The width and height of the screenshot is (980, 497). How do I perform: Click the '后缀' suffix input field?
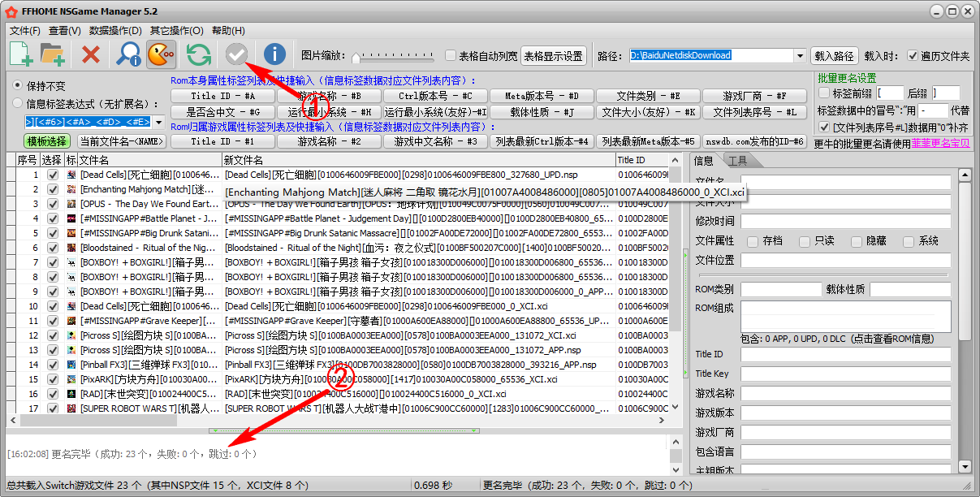(x=946, y=93)
